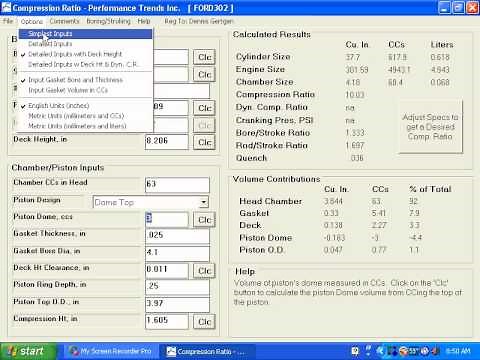Click the application icon in title bar
This screenshot has height=360, width=480.
click(x=6, y=7)
